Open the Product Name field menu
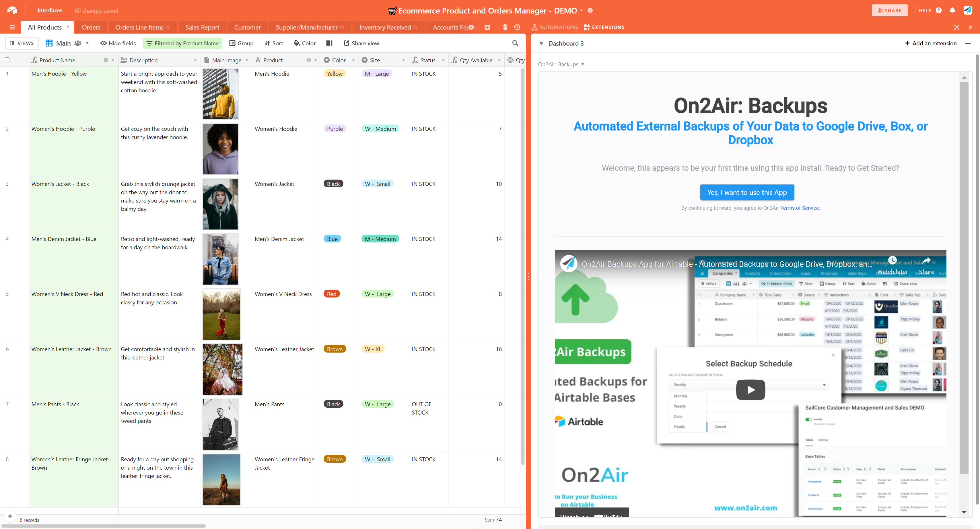This screenshot has width=980, height=529. 113,60
